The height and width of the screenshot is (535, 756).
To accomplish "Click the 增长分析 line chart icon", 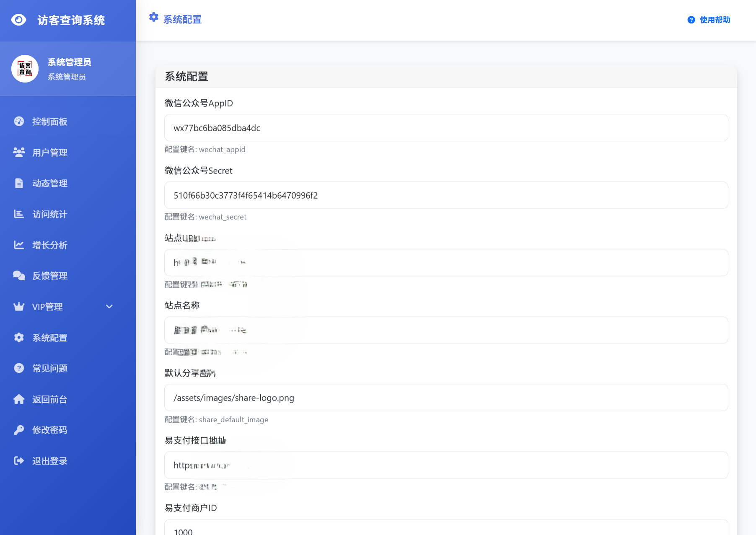I will tap(19, 245).
